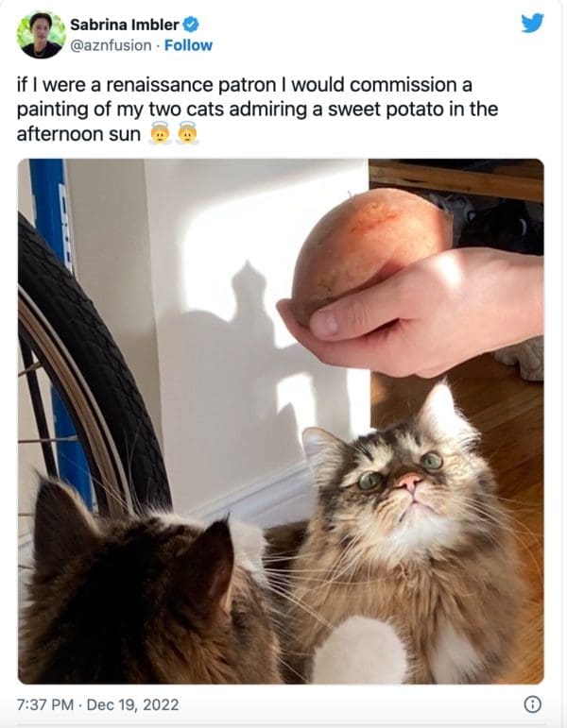Click the sweet potato in the photo
This screenshot has width=567, height=728.
pyautogui.click(x=369, y=251)
